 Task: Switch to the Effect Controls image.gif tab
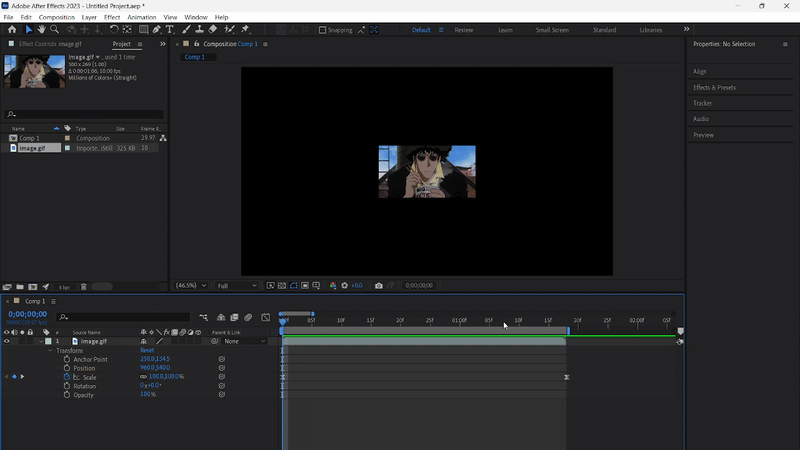point(49,44)
